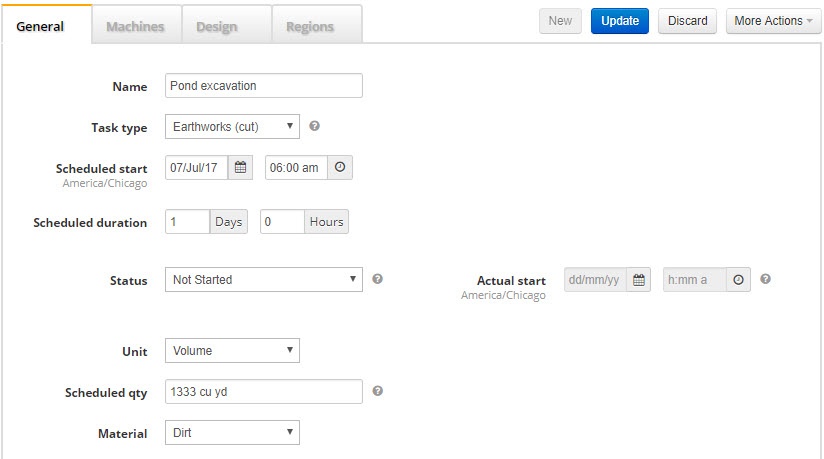824x459 pixels.
Task: Show help for Status field
Action: (x=377, y=279)
